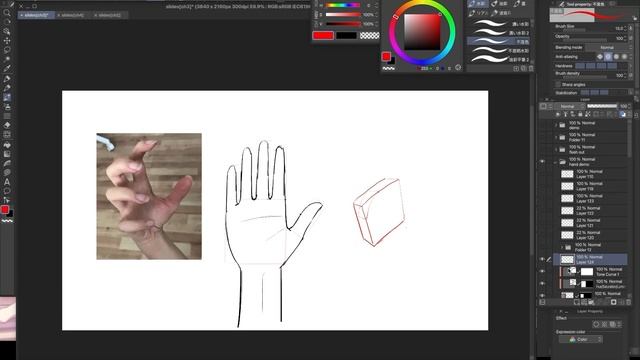Select the Airbrush tool
The height and width of the screenshot is (360, 640).
click(7, 107)
